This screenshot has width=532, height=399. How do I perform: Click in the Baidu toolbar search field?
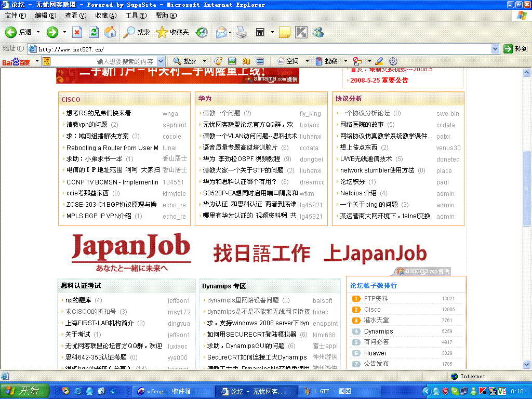point(104,61)
